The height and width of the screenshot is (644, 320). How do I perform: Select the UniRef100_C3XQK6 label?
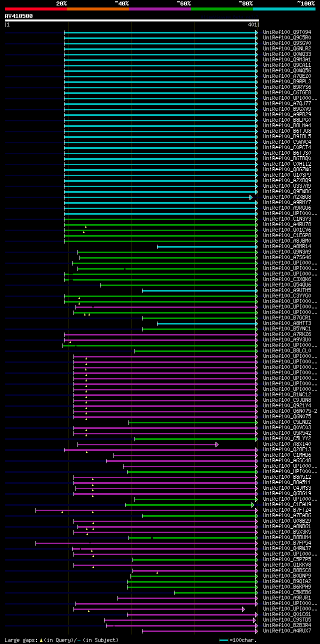click(x=287, y=280)
